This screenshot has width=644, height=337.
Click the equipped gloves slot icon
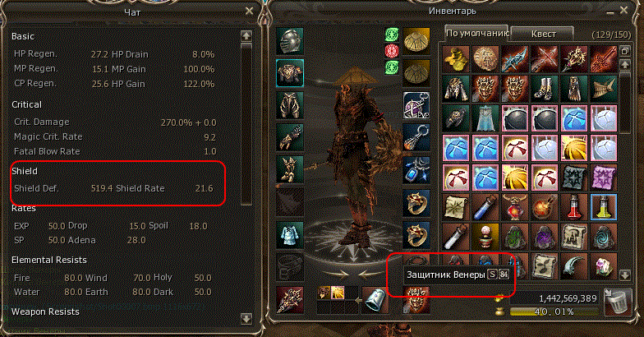[x=290, y=137]
